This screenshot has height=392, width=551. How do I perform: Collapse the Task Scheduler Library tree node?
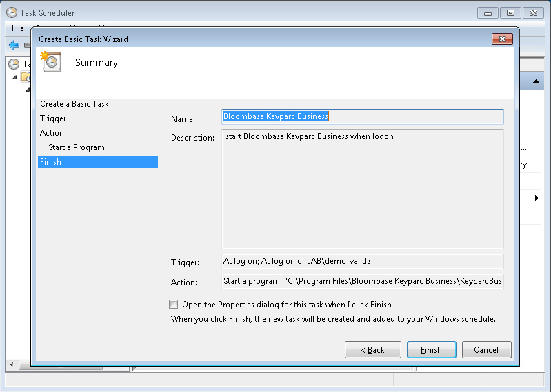pos(14,77)
